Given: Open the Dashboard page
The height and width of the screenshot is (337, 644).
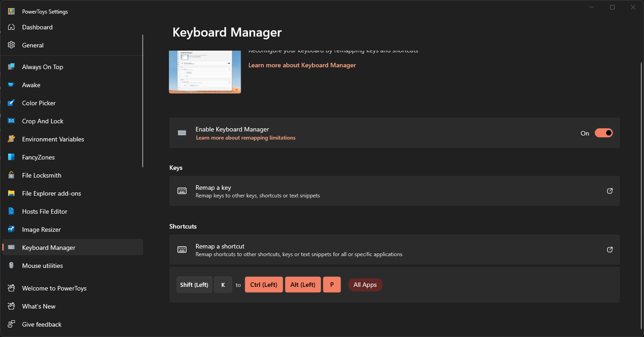Looking at the screenshot, I should click(73, 27).
